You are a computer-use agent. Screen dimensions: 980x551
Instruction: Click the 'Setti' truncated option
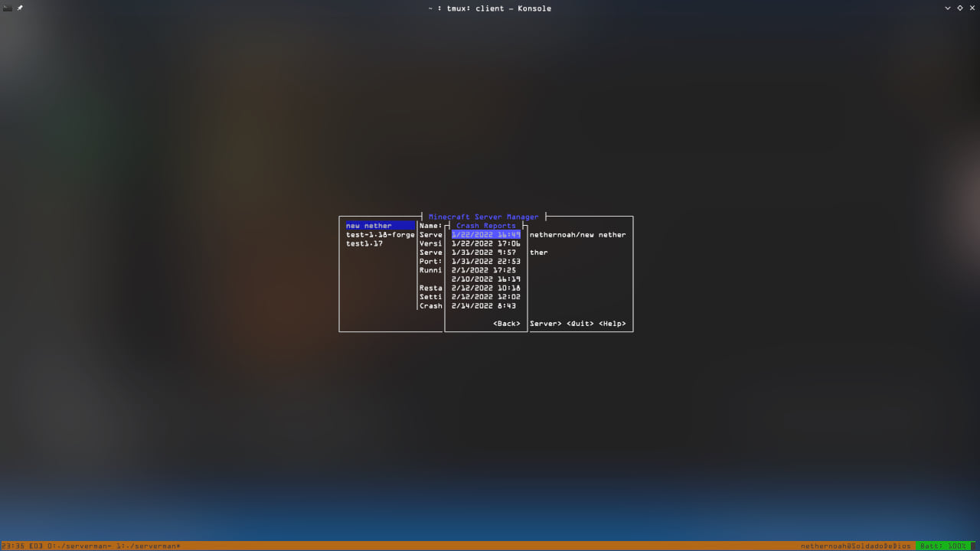point(430,297)
